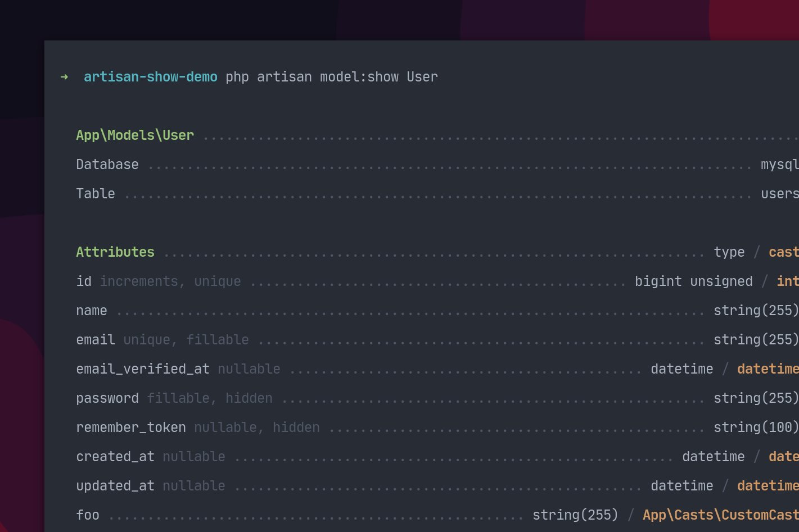Image resolution: width=799 pixels, height=532 pixels.
Task: Click the 'name' attribute
Action: 92,311
